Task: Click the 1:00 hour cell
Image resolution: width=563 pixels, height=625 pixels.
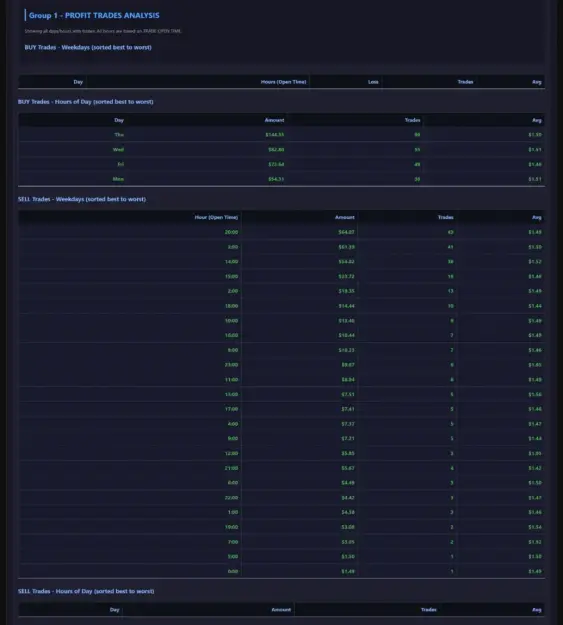Action: (x=233, y=512)
